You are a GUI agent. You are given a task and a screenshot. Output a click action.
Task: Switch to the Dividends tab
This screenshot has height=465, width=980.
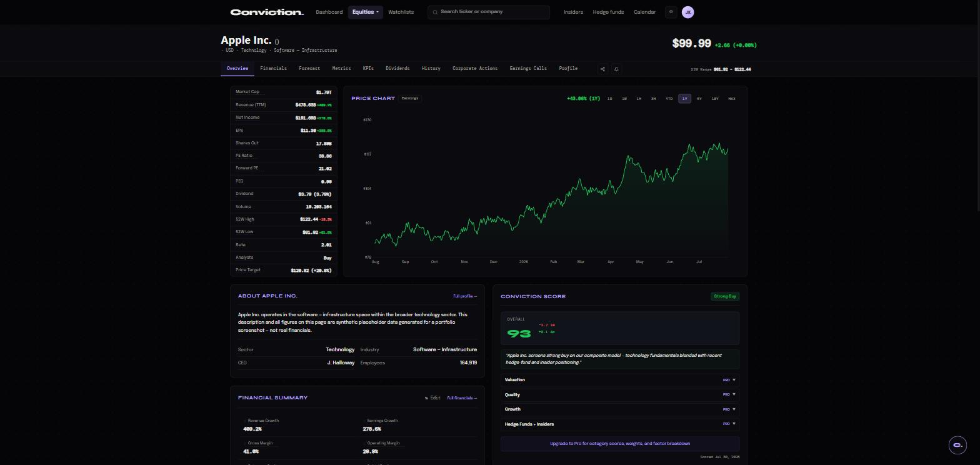tap(397, 69)
